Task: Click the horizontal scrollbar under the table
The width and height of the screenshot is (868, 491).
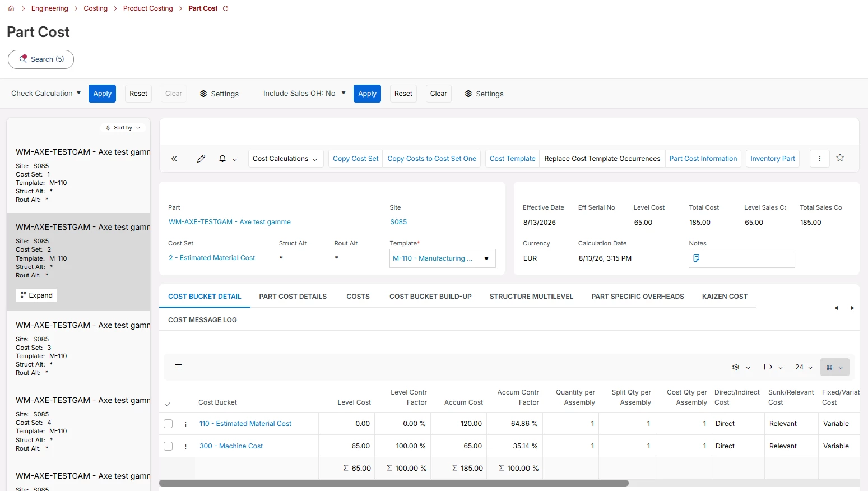Action: pos(394,483)
